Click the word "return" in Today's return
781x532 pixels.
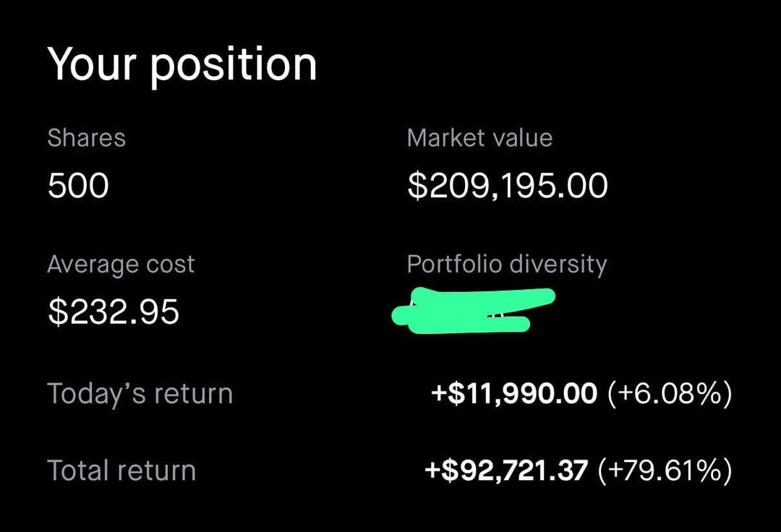[x=193, y=394]
